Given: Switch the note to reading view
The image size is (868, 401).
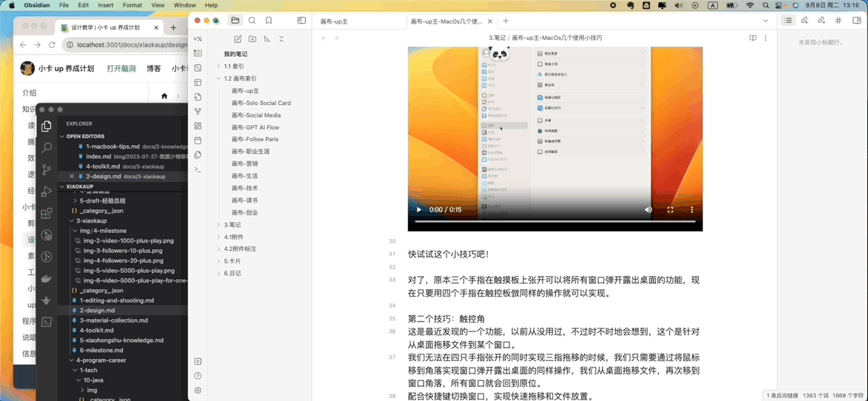Looking at the screenshot, I should pyautogui.click(x=753, y=38).
